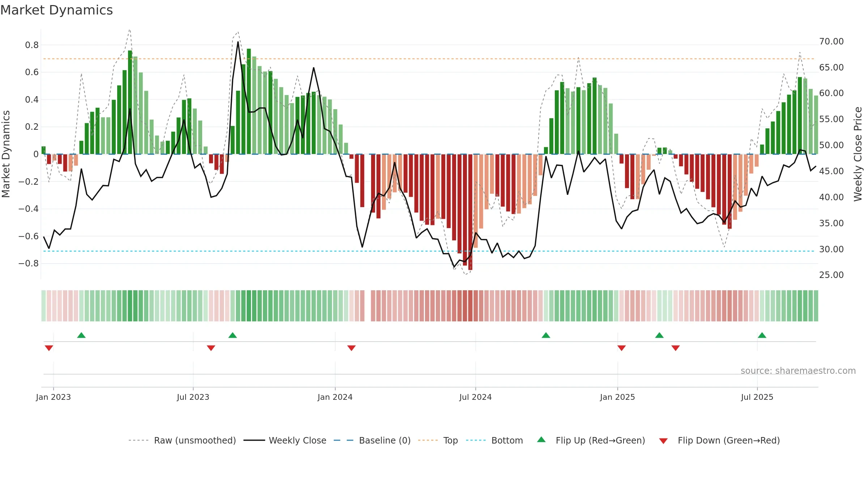Toggle the Flip Down (Green→Red) legend entry
This screenshot has height=488, width=868.
point(719,440)
